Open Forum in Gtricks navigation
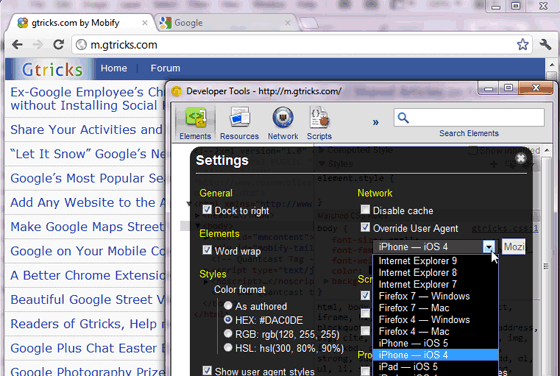 pos(165,68)
